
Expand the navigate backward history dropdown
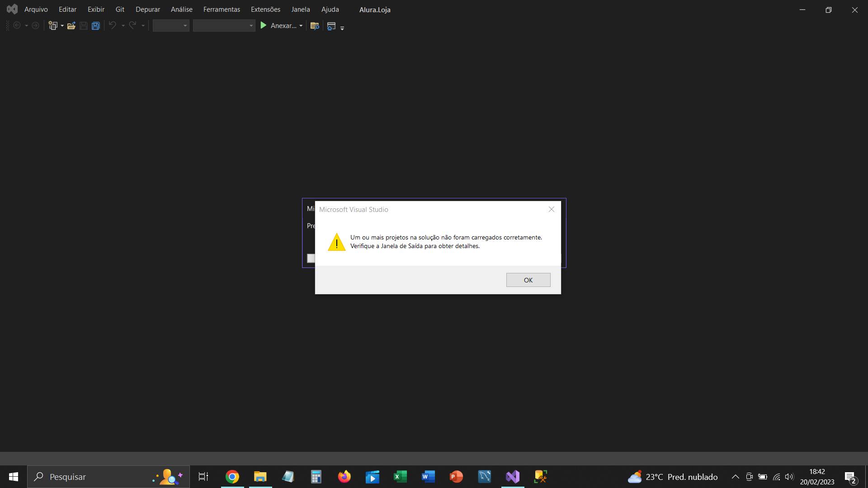tap(27, 26)
